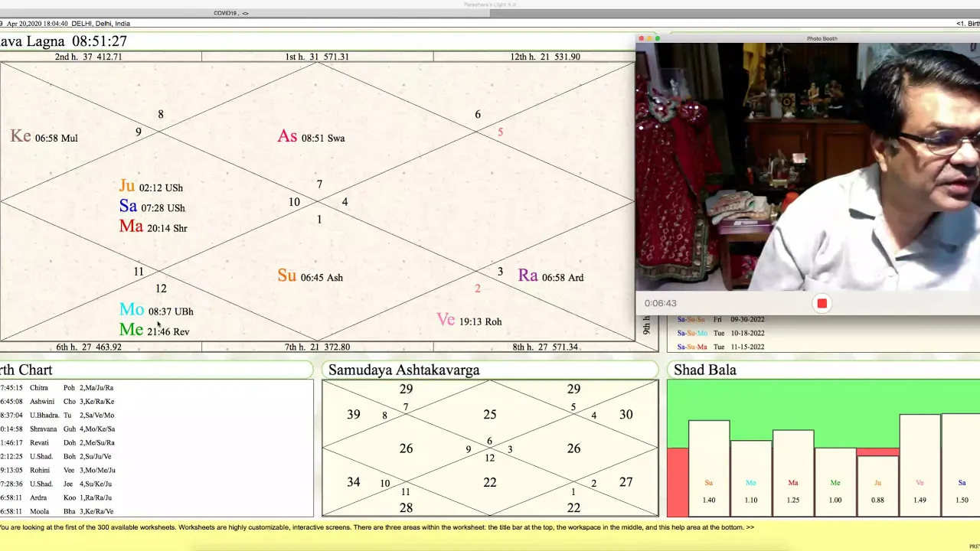Close the Photo Booth window

[642, 38]
